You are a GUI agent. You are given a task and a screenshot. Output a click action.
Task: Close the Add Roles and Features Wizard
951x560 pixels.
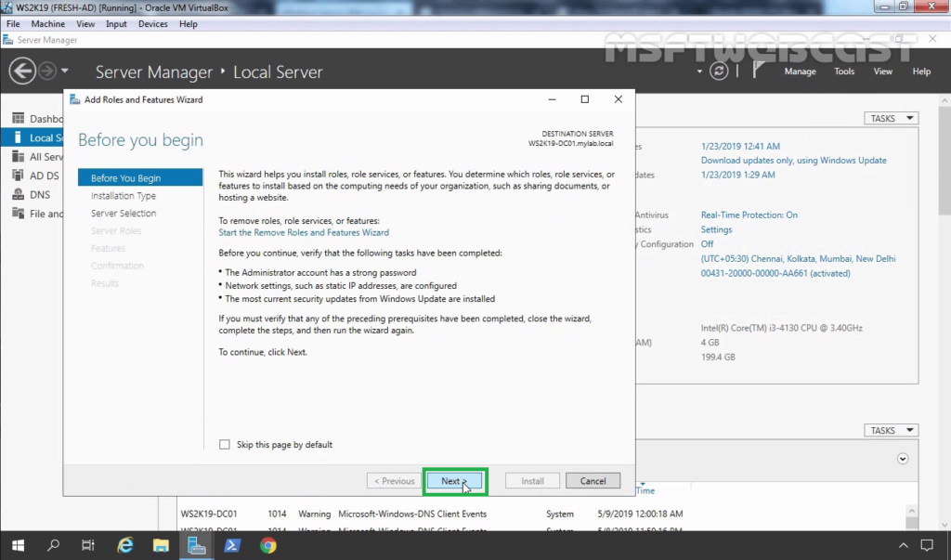618,99
